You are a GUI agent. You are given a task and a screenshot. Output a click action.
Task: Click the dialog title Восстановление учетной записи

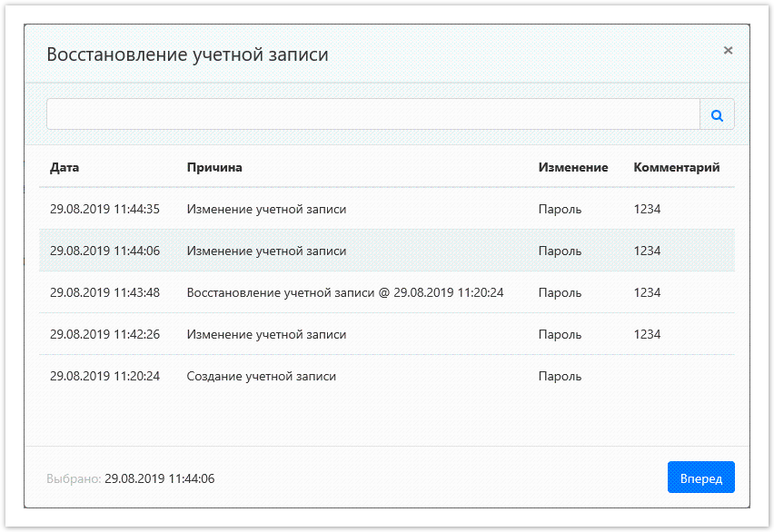click(187, 54)
